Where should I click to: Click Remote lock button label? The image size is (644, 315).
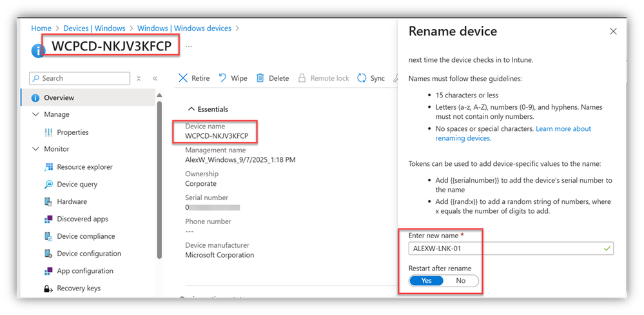click(330, 78)
